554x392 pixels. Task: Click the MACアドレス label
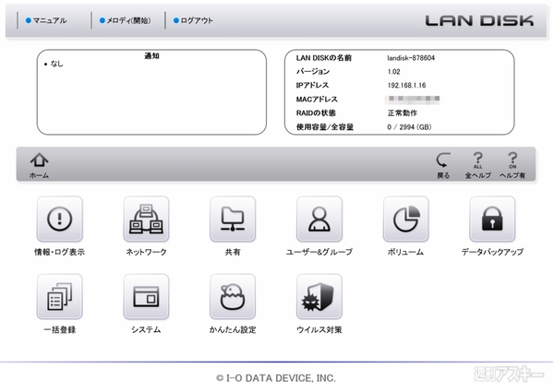point(317,99)
